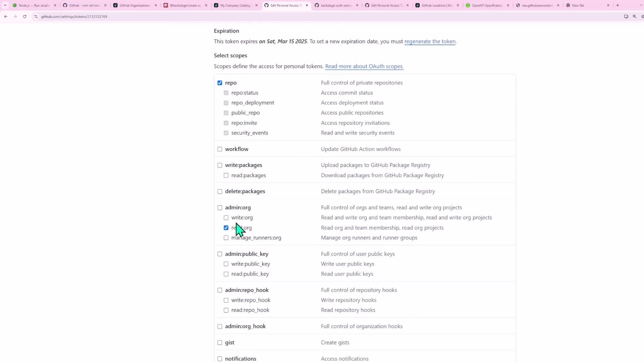Close the OpenAPI Specification tab
Image resolution: width=644 pixels, height=362 pixels.
pyautogui.click(x=508, y=5)
